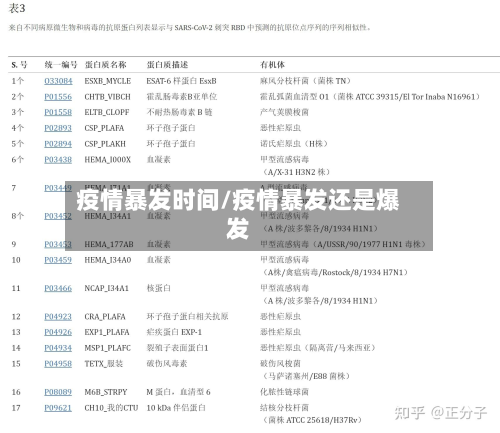This screenshot has height=433, width=500.
Task: Select the M 蛋白, 血清型 6 description
Action: (178, 392)
